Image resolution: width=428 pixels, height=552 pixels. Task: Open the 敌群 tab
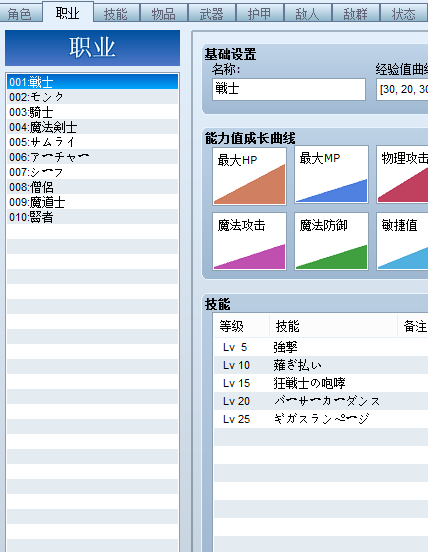tap(355, 14)
